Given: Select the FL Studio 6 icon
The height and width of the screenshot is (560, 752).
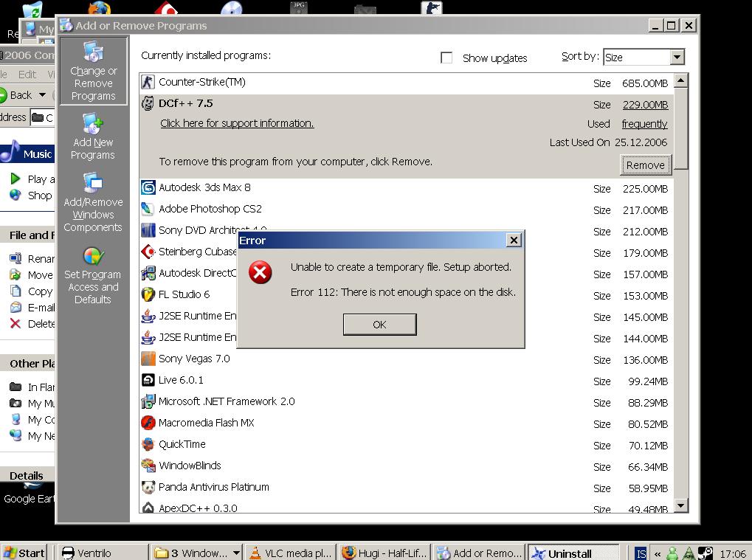Looking at the screenshot, I should [x=148, y=294].
